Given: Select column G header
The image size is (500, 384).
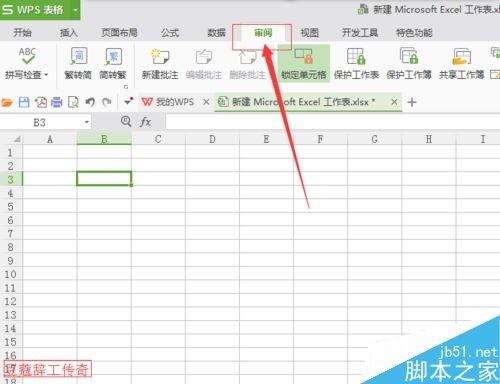Looking at the screenshot, I should [375, 139].
